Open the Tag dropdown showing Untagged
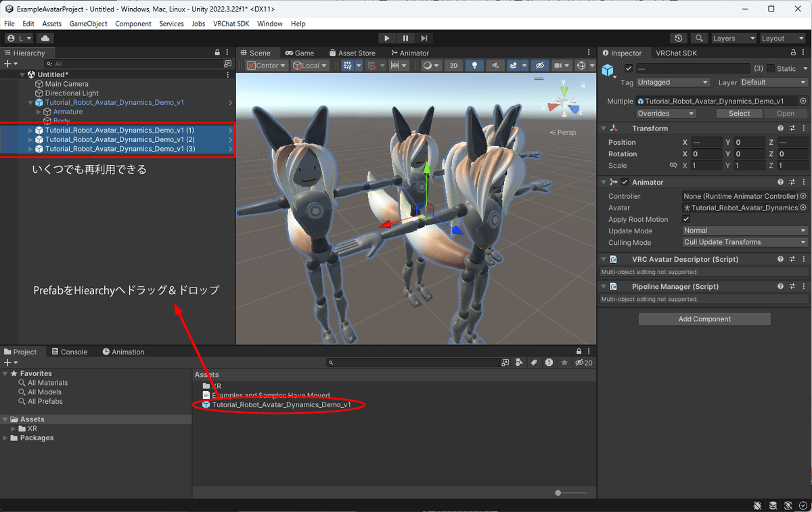812x512 pixels. point(673,82)
